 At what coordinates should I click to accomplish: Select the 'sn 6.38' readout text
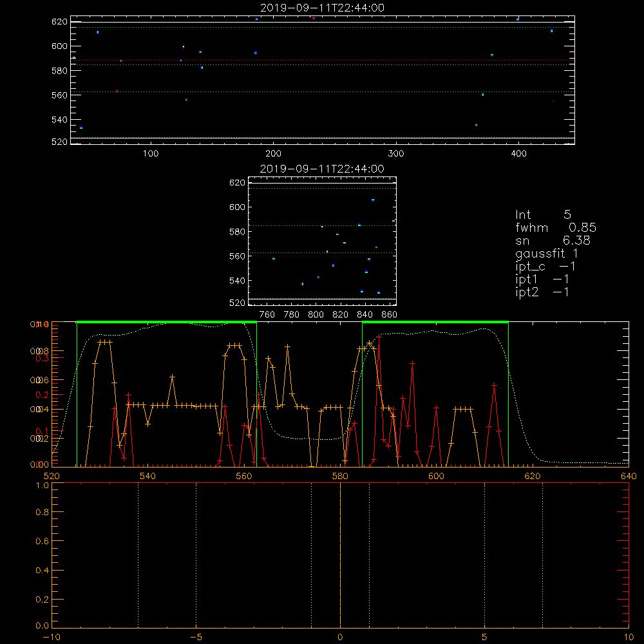click(553, 240)
